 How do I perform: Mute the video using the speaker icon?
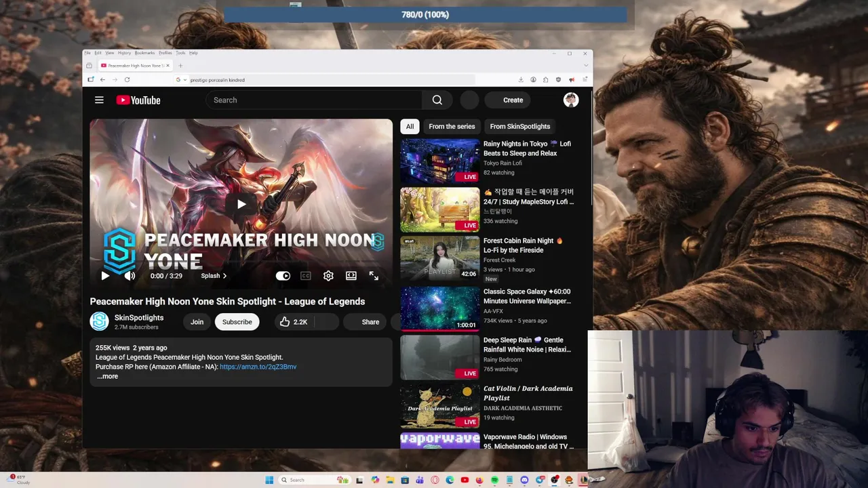coord(130,276)
